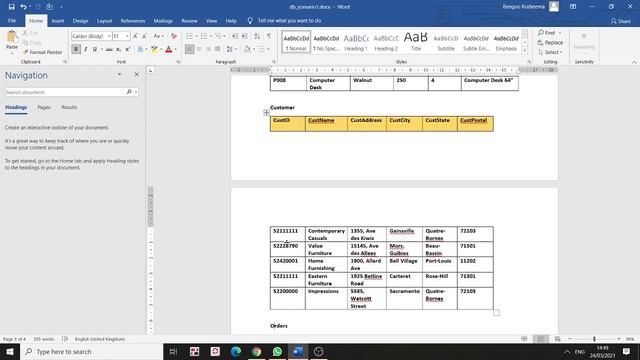Click WhatsApp icon in taskbar

pyautogui.click(x=277, y=351)
